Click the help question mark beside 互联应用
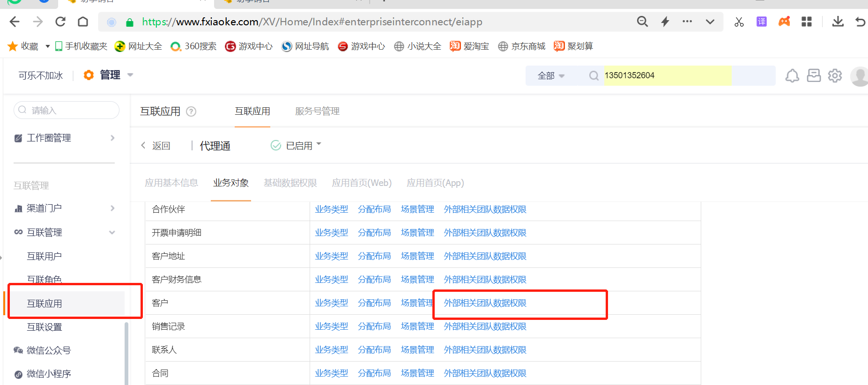 click(x=191, y=111)
